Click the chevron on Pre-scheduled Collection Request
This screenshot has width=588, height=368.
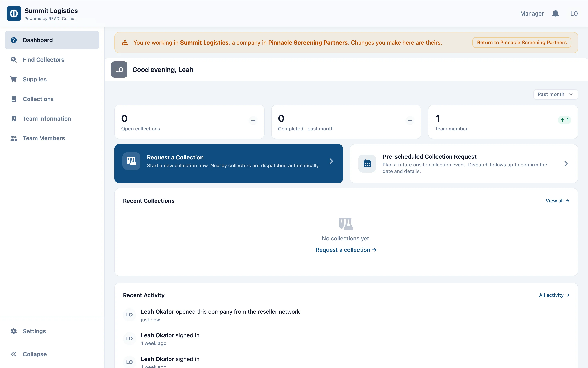click(566, 164)
